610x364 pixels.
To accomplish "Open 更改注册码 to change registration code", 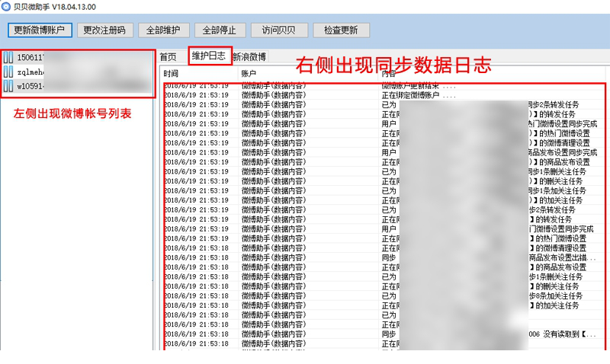I will click(x=104, y=30).
